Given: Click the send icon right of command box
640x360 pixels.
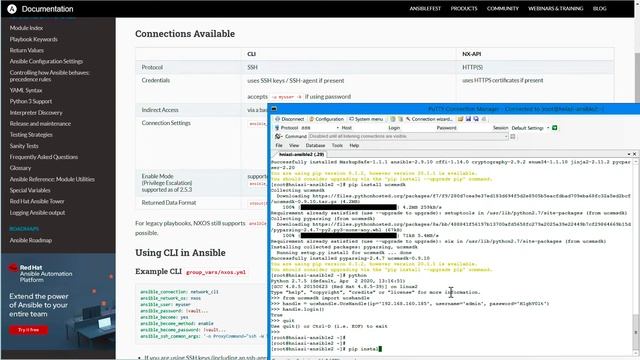Looking at the screenshot, I should tap(513, 136).
